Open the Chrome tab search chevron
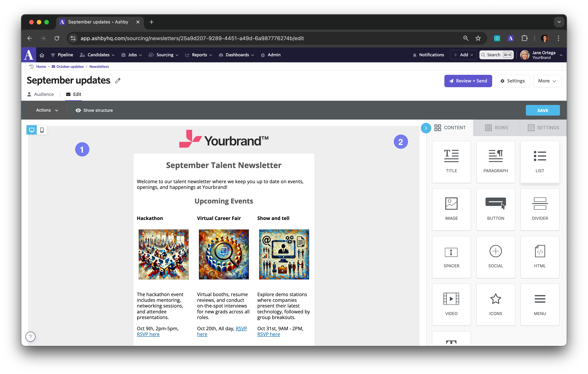 coord(559,22)
